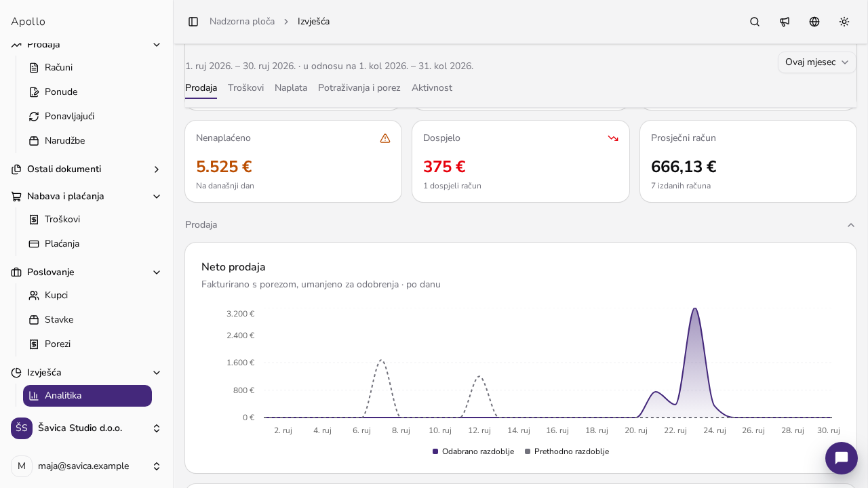Open the Šavica Studio d.o.o. organization switcher
The image size is (868, 488).
tap(86, 428)
